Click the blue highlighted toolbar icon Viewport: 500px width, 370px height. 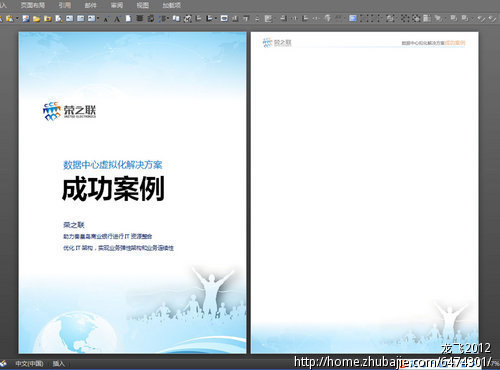[x=353, y=18]
